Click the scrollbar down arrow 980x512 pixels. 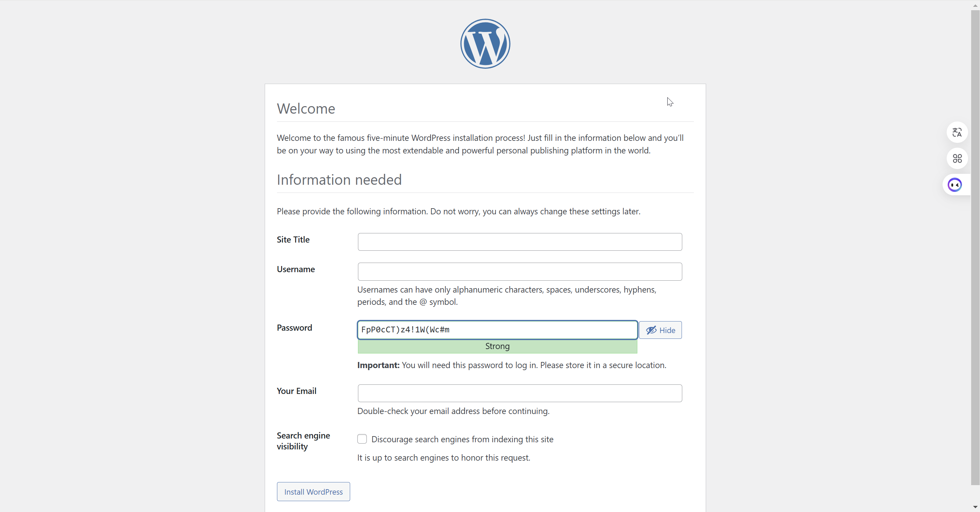pyautogui.click(x=975, y=507)
